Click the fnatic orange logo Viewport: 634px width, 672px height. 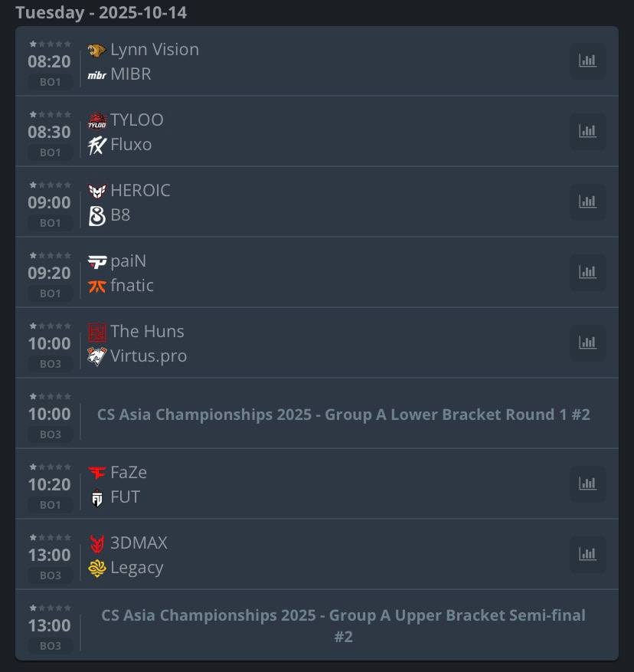[96, 287]
